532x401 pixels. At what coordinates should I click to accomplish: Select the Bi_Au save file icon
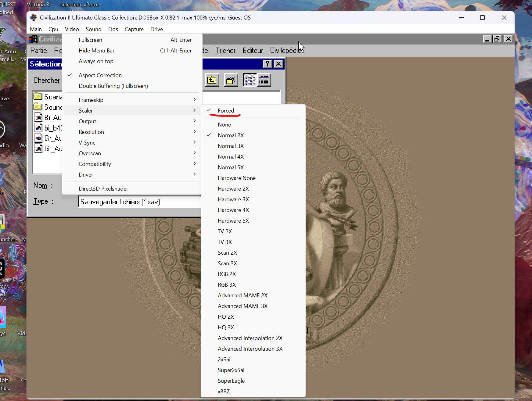38,117
